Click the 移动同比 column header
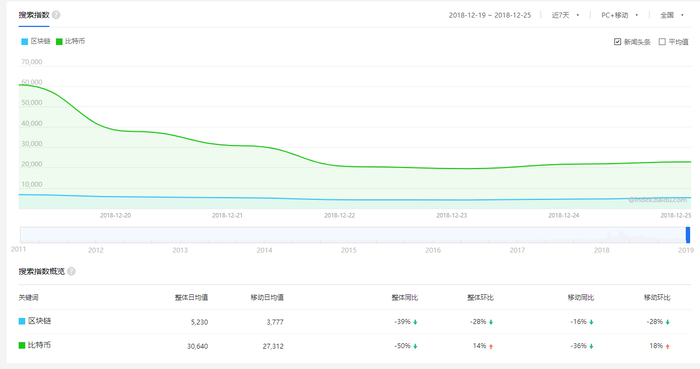This screenshot has width=700, height=369. (581, 297)
